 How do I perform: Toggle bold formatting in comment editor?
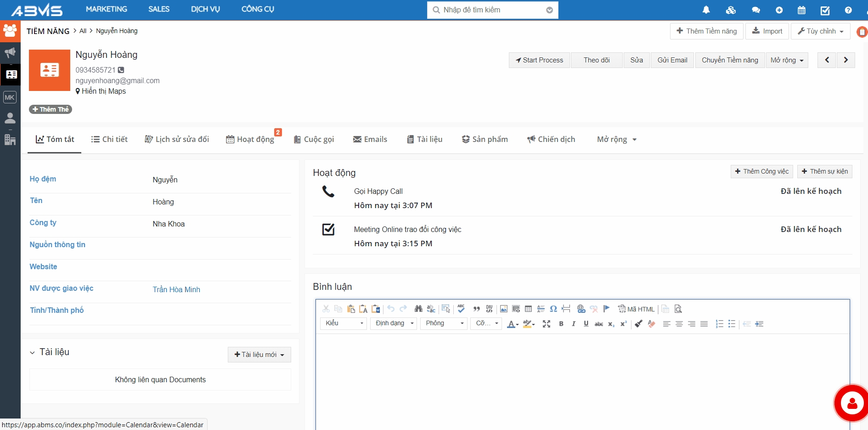[x=561, y=324]
